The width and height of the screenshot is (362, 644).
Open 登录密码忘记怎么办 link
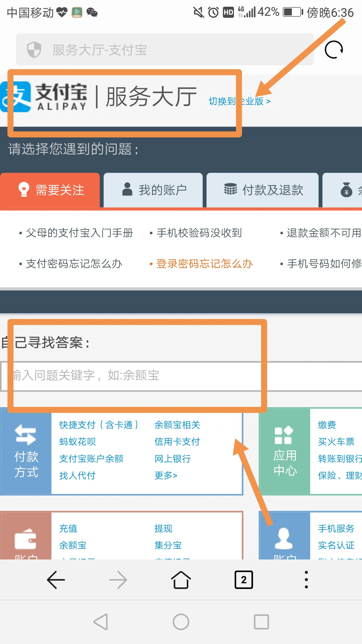coord(204,264)
